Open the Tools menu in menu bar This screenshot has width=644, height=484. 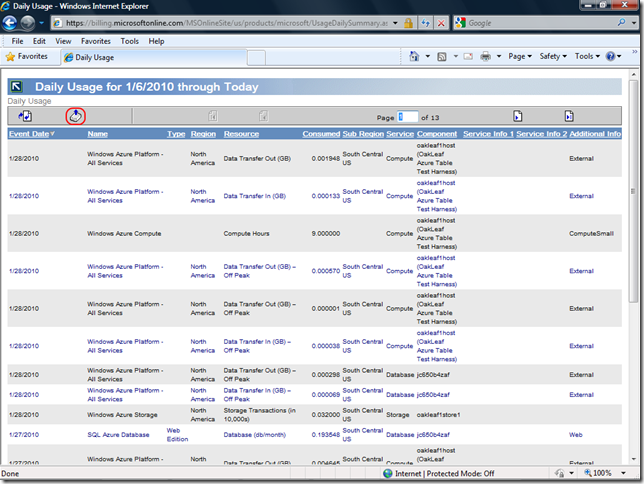[129, 41]
